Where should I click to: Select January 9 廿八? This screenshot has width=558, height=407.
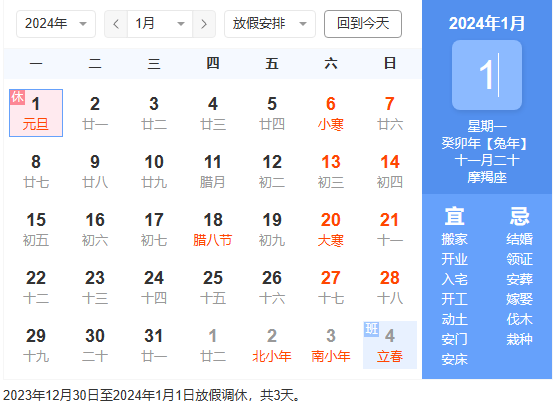point(95,171)
